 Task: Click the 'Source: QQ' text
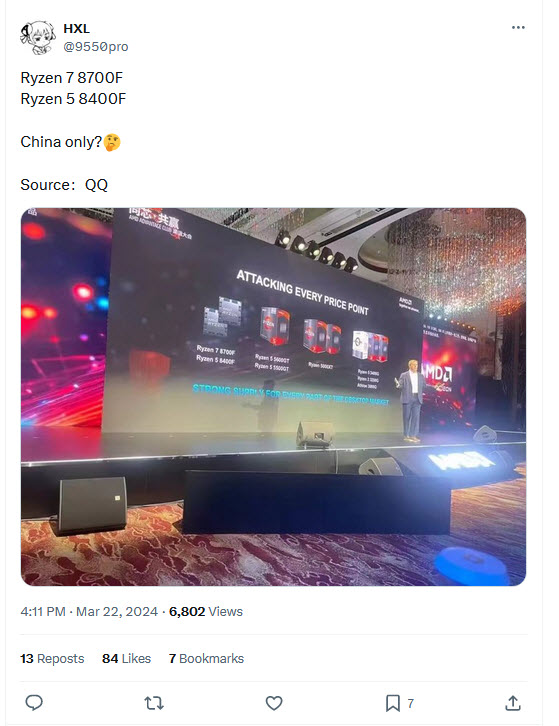(64, 185)
